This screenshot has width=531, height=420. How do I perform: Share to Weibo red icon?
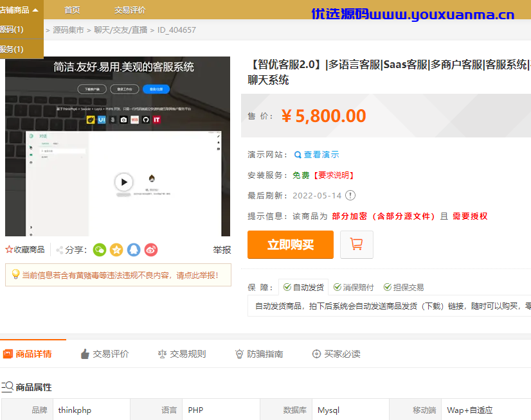coord(151,250)
